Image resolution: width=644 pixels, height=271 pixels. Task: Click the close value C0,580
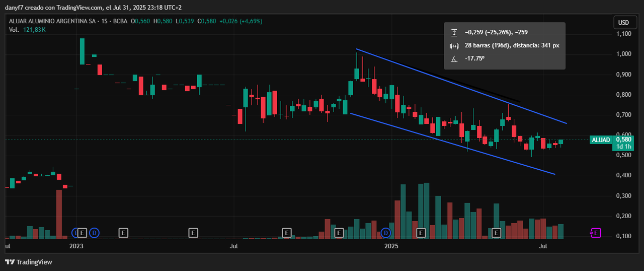pos(207,21)
